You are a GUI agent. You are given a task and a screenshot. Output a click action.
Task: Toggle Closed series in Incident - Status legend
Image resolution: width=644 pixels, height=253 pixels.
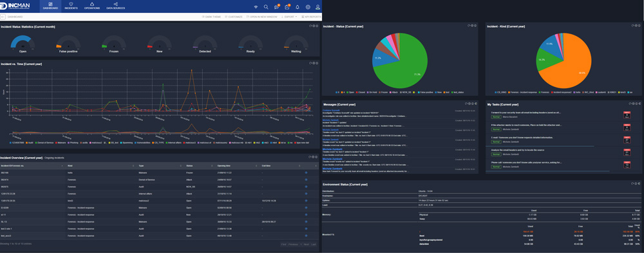[x=361, y=93]
